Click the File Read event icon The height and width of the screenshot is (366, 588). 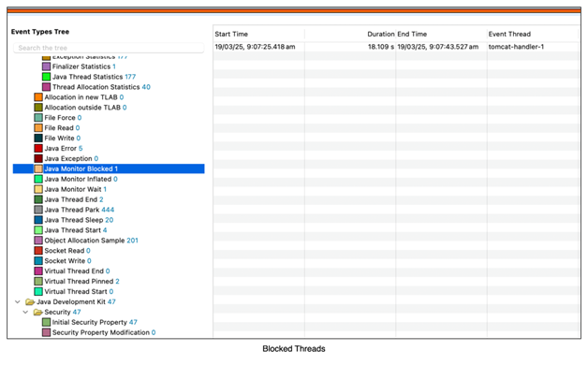pos(38,128)
